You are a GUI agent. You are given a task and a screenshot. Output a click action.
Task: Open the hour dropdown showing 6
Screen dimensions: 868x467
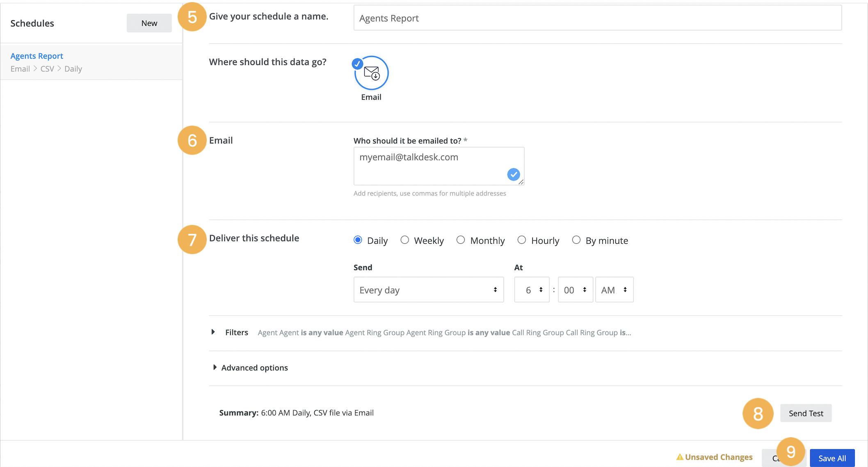point(532,290)
